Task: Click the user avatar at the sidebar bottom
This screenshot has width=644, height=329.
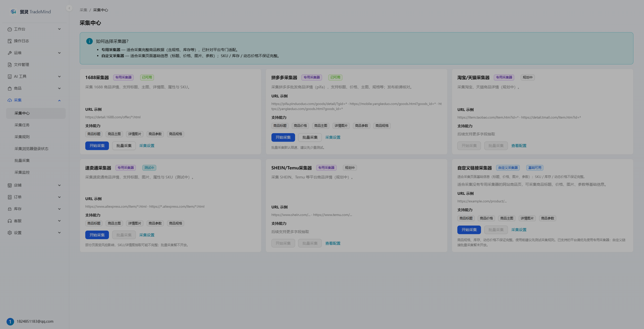Action: (10, 321)
